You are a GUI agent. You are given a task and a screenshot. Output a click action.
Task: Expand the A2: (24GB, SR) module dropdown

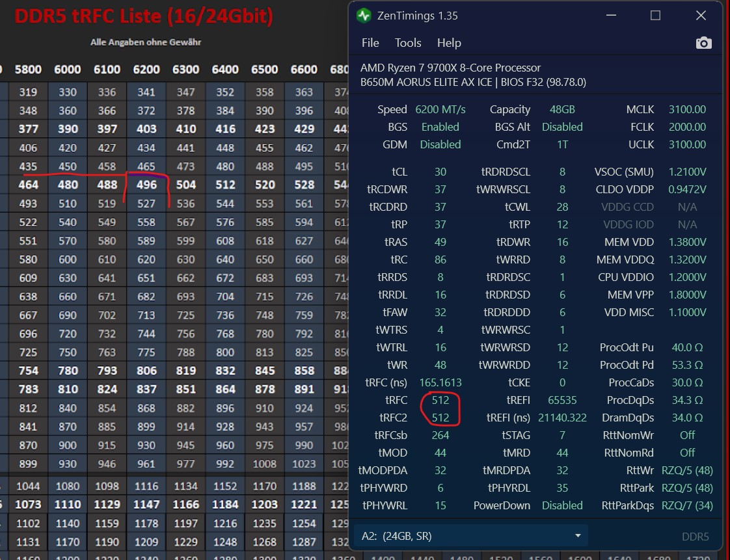pyautogui.click(x=470, y=536)
